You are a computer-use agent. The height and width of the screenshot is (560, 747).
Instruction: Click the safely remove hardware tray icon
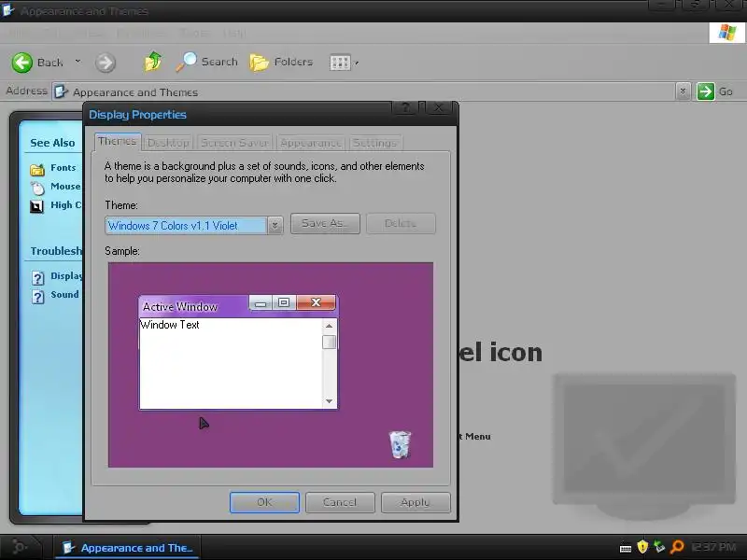tap(659, 547)
